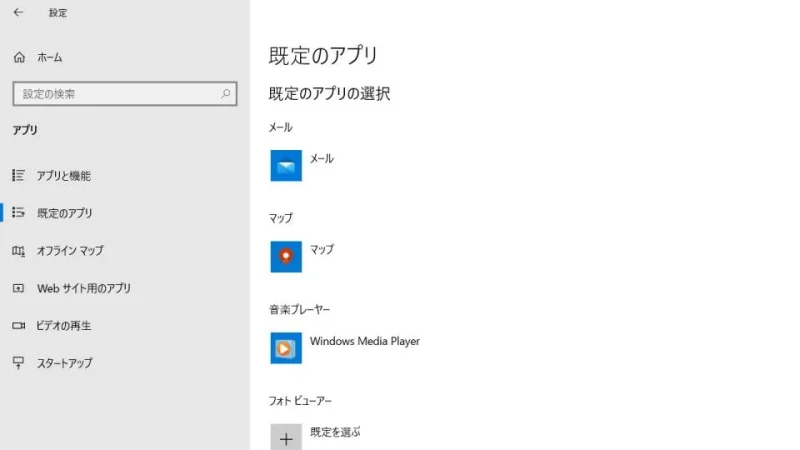800x450 pixels.
Task: Click the back arrow in the Settings header
Action: [x=18, y=13]
